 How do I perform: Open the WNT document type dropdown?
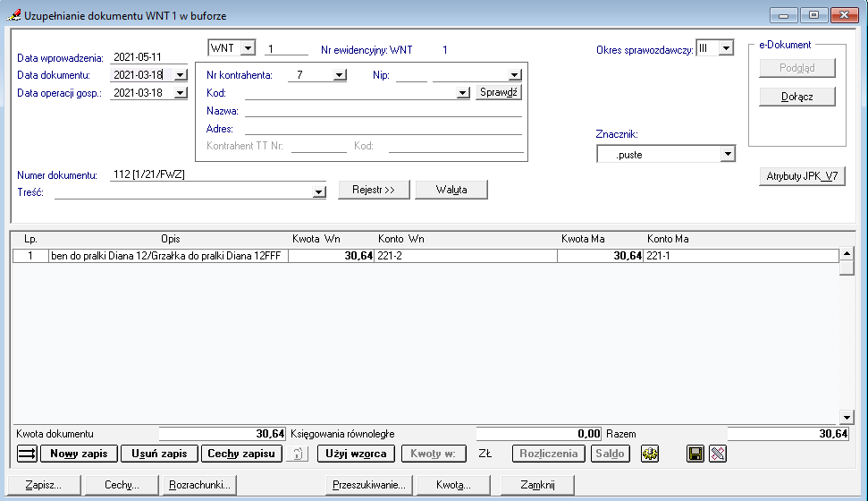[x=248, y=48]
